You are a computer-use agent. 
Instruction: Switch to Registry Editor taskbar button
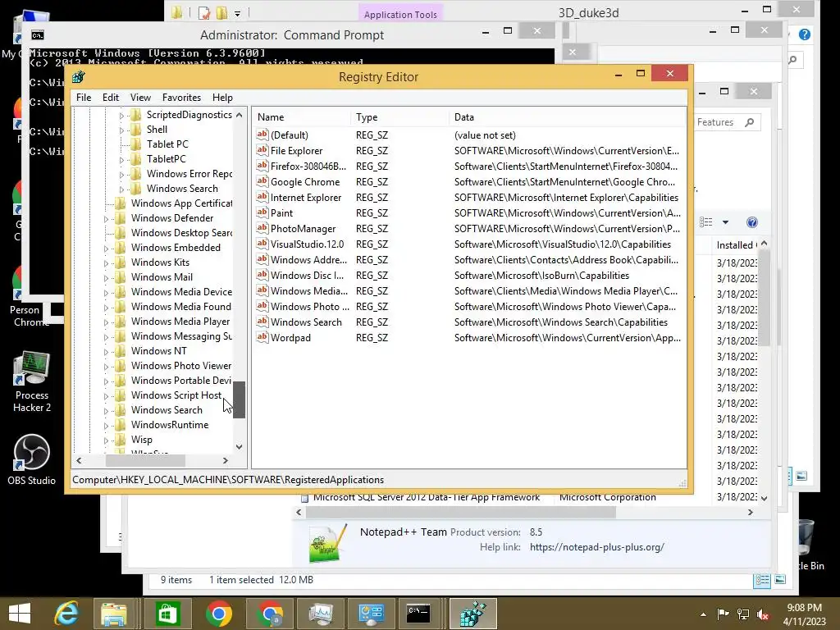(x=473, y=614)
